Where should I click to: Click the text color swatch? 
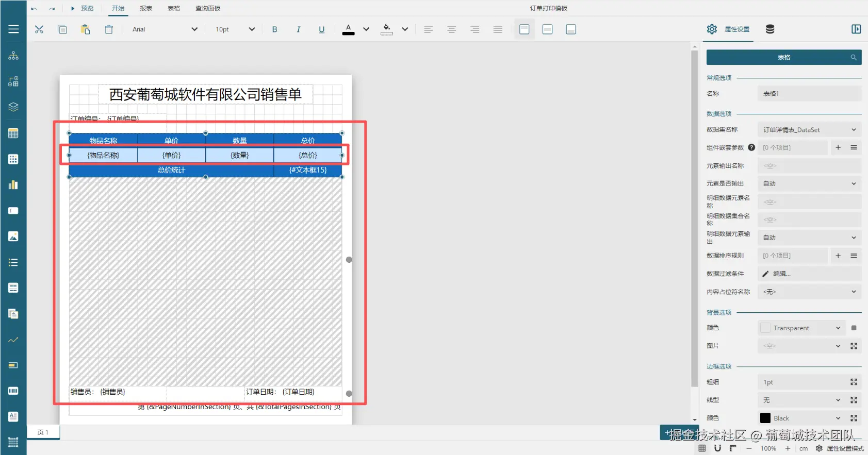tap(349, 29)
